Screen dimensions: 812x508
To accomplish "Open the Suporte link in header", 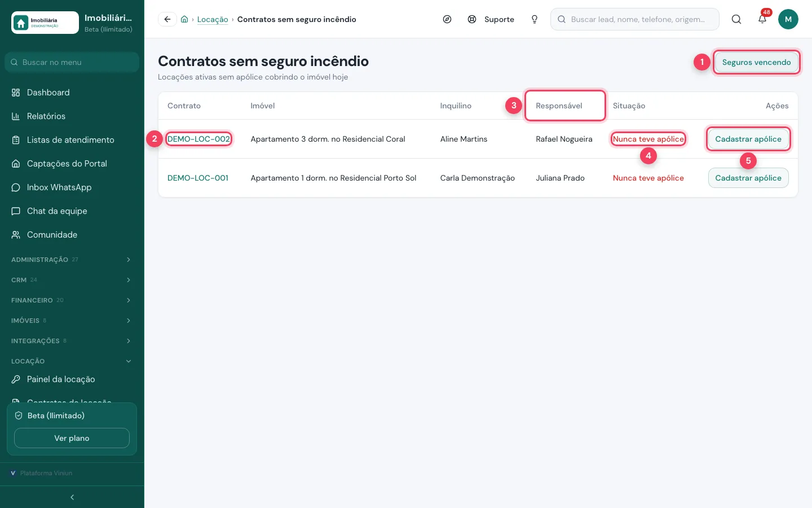I will coord(491,19).
